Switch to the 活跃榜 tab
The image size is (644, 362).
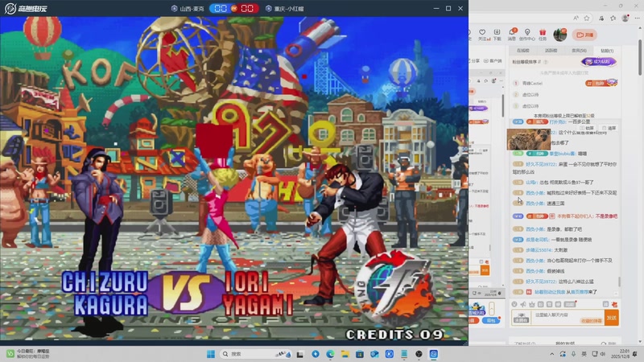pos(551,51)
